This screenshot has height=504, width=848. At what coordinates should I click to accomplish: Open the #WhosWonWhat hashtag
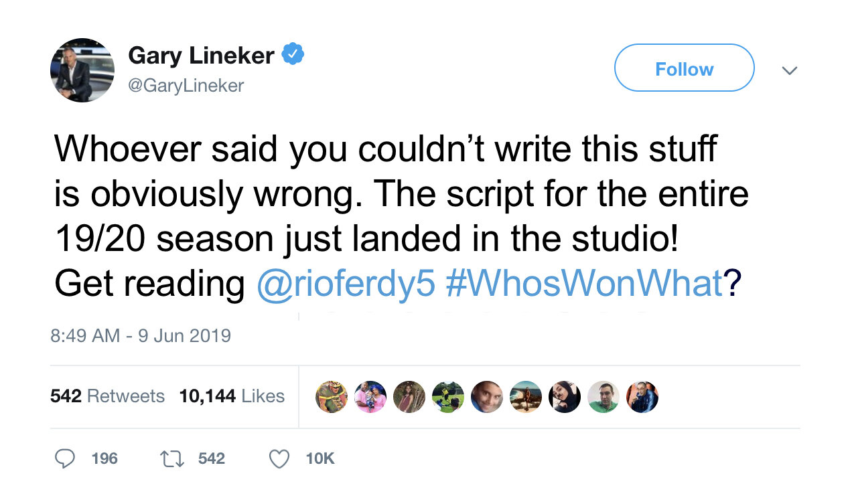coord(583,284)
